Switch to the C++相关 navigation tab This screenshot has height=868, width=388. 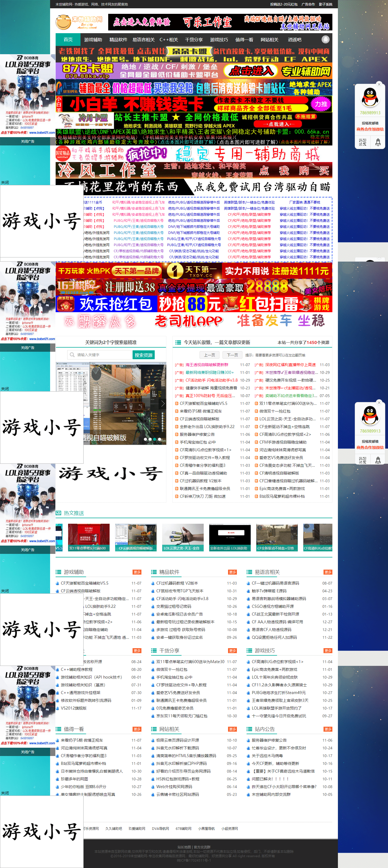pyautogui.click(x=169, y=40)
